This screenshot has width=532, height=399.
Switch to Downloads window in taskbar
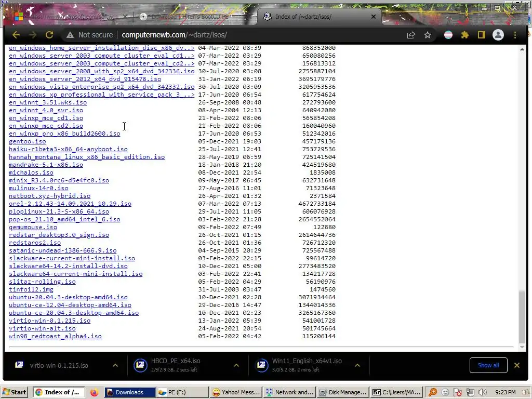[x=130, y=392]
